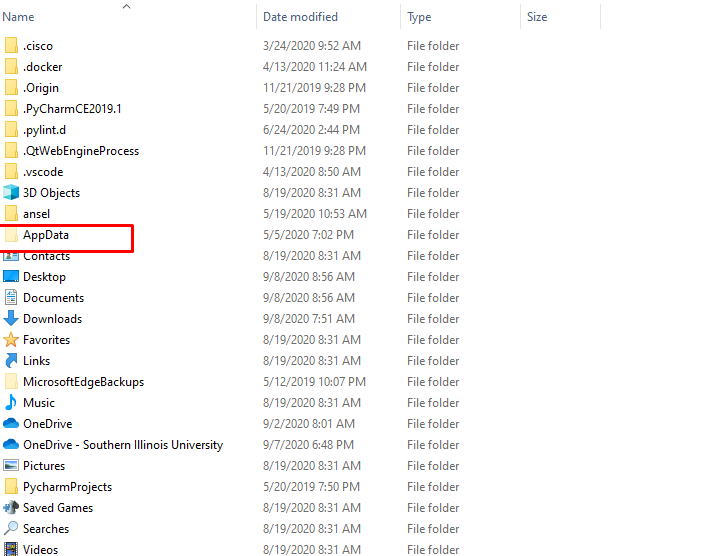This screenshot has width=728, height=556.
Task: Select the .docker folder name
Action: tap(43, 67)
